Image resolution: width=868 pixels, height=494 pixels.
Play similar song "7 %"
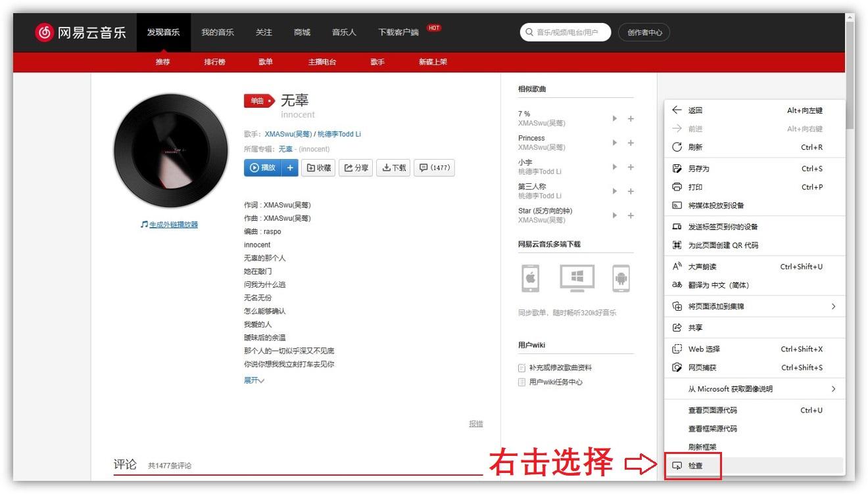point(615,119)
